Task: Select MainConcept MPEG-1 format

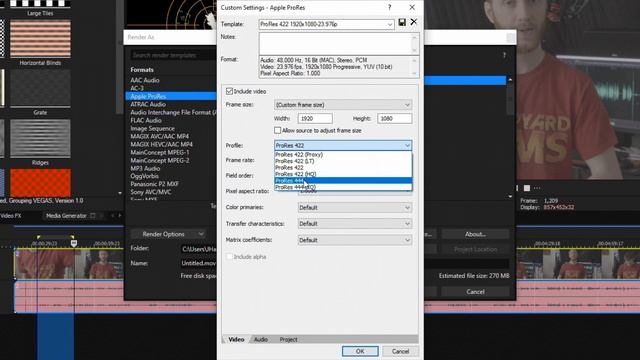Action: point(160,153)
